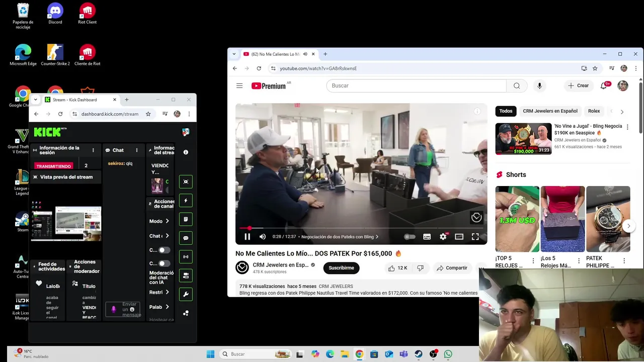
Task: Show next Shorts with the right arrow
Action: (629, 226)
